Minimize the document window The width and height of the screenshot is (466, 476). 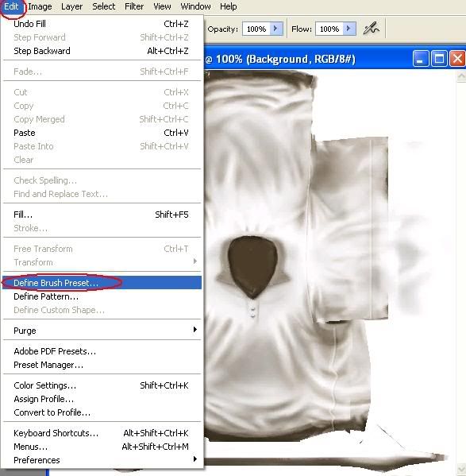click(421, 58)
